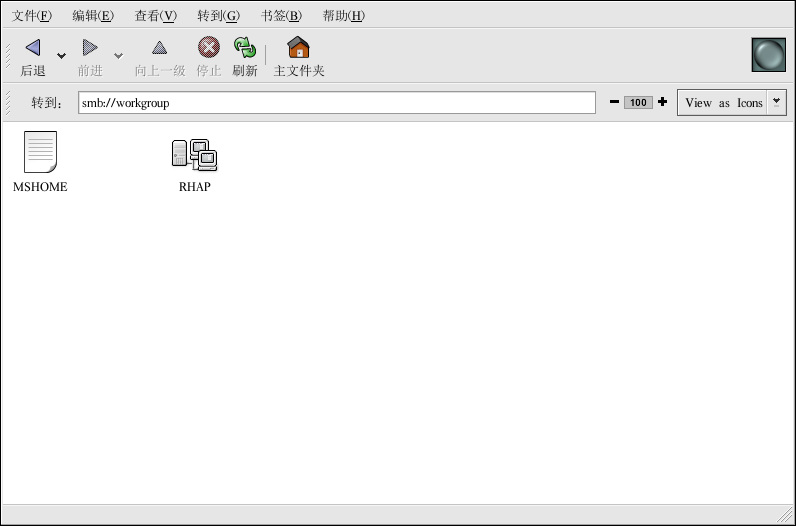Zoom out with the minus button
The image size is (796, 526).
pos(614,102)
